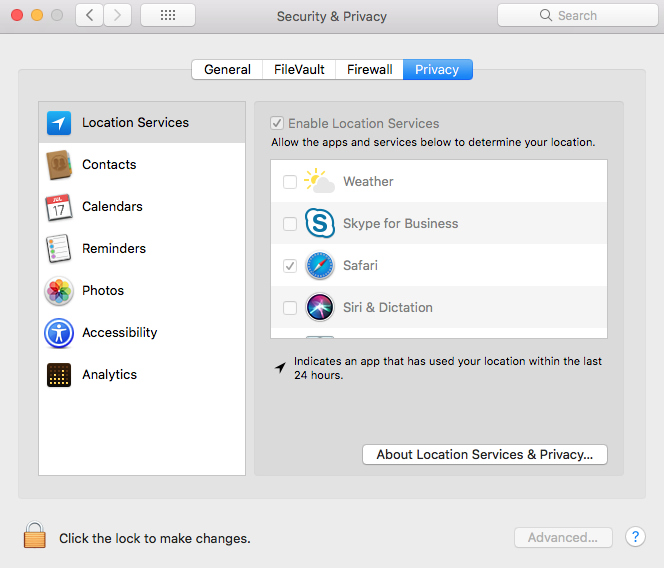The width and height of the screenshot is (664, 568).
Task: Uncheck the Safari location checkbox
Action: click(290, 266)
